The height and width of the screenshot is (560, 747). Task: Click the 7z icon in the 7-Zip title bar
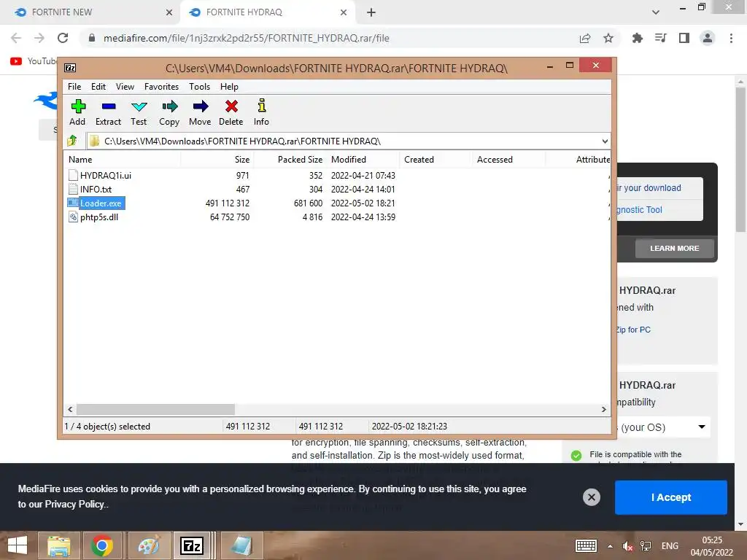[70, 68]
